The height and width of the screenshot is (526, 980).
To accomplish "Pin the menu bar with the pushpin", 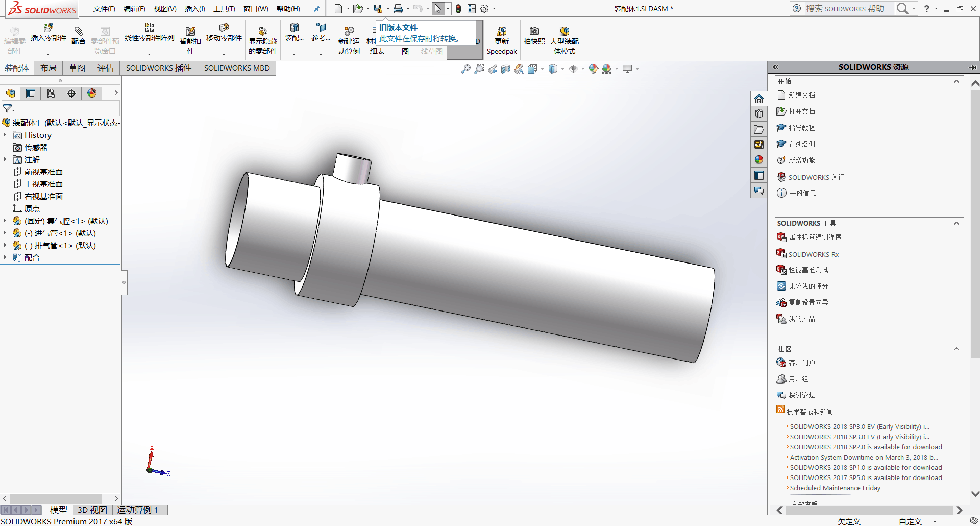I will (x=317, y=9).
